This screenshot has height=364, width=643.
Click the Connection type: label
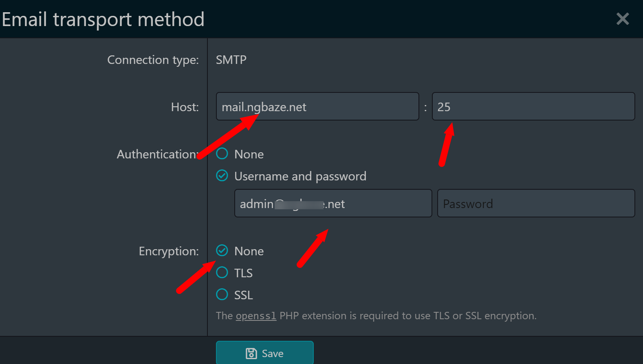153,60
